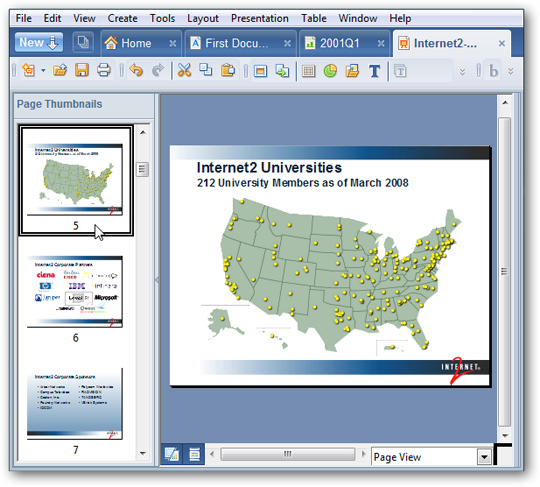Viewport: 540px width, 487px height.
Task: Click the Paste clipboard icon
Action: click(x=228, y=71)
